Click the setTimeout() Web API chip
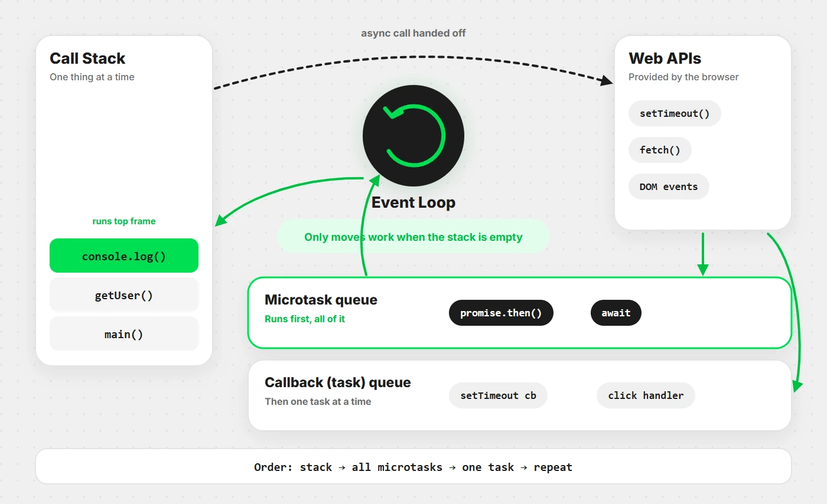The height and width of the screenshot is (504, 827). (675, 113)
